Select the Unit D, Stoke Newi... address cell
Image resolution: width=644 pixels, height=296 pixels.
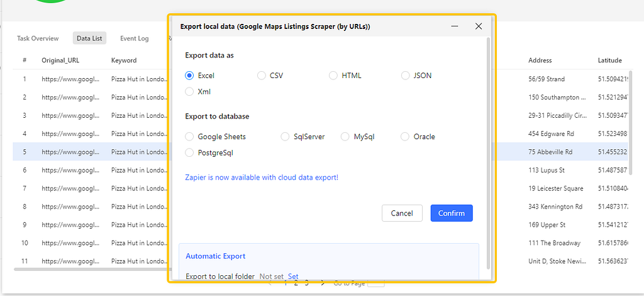pyautogui.click(x=558, y=261)
